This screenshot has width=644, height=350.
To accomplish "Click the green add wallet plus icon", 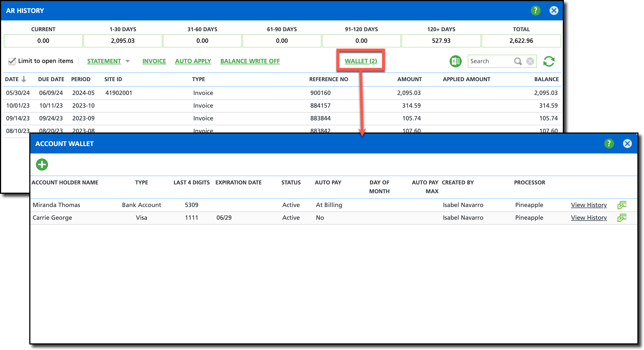I will point(42,165).
